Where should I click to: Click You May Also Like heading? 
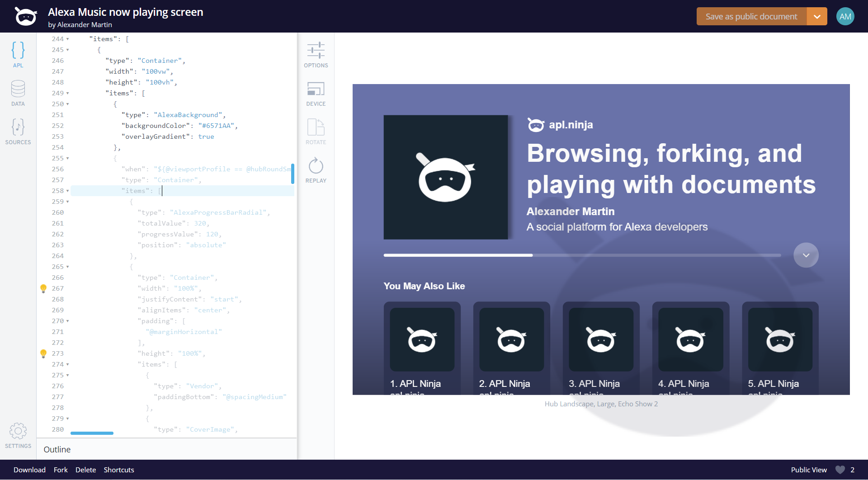[x=424, y=286]
